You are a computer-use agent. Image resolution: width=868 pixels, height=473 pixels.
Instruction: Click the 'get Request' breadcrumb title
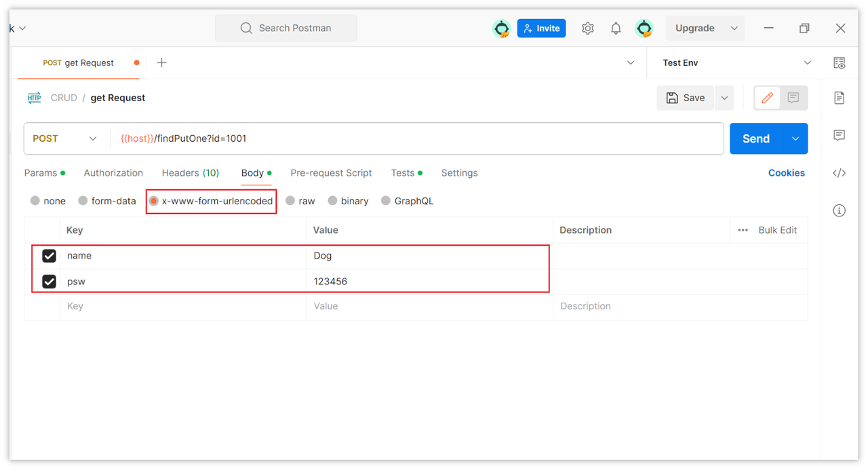(x=118, y=98)
